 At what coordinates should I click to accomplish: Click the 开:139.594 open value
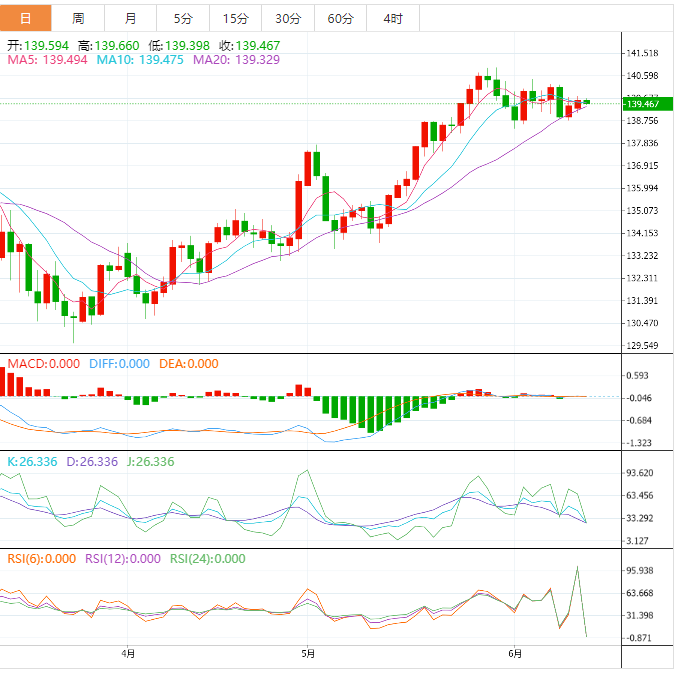pos(38,45)
